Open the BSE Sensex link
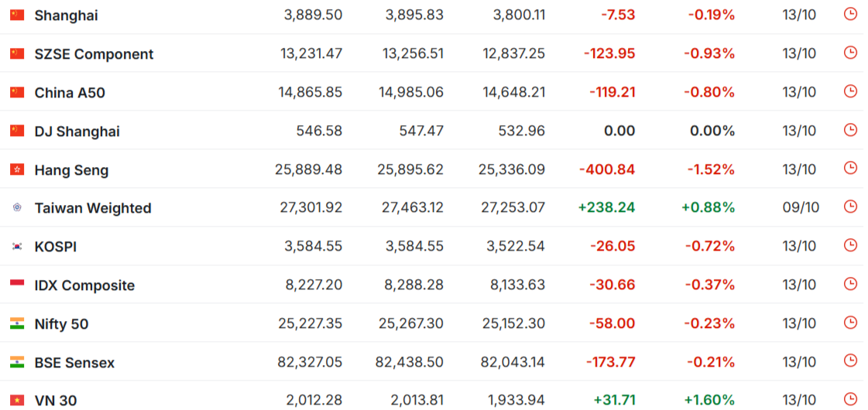868x410 pixels. (x=74, y=363)
